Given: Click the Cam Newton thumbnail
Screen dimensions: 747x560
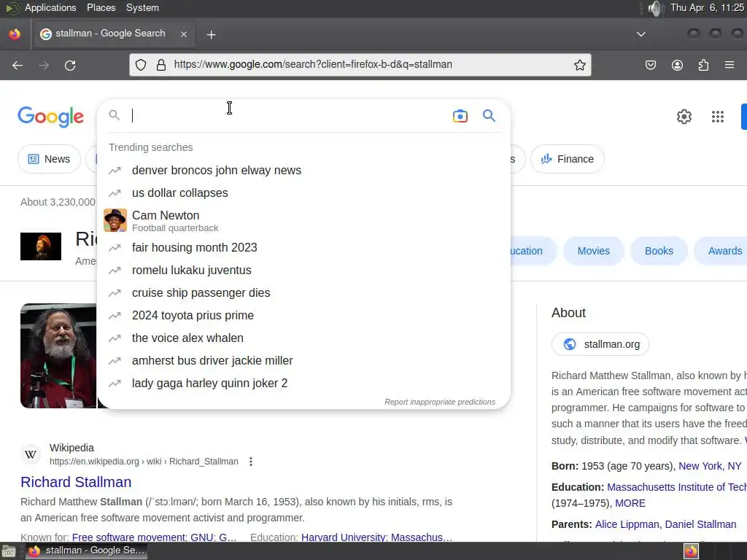Looking at the screenshot, I should click(115, 220).
